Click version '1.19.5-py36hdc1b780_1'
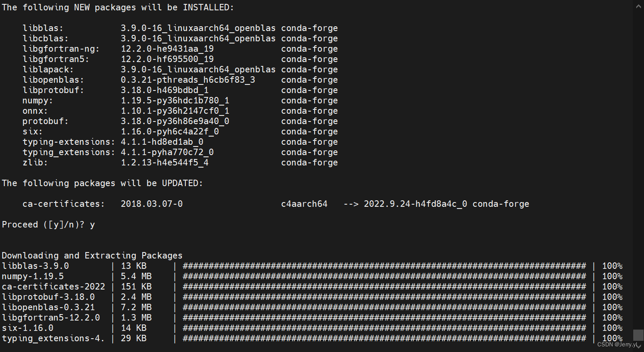 click(x=175, y=101)
